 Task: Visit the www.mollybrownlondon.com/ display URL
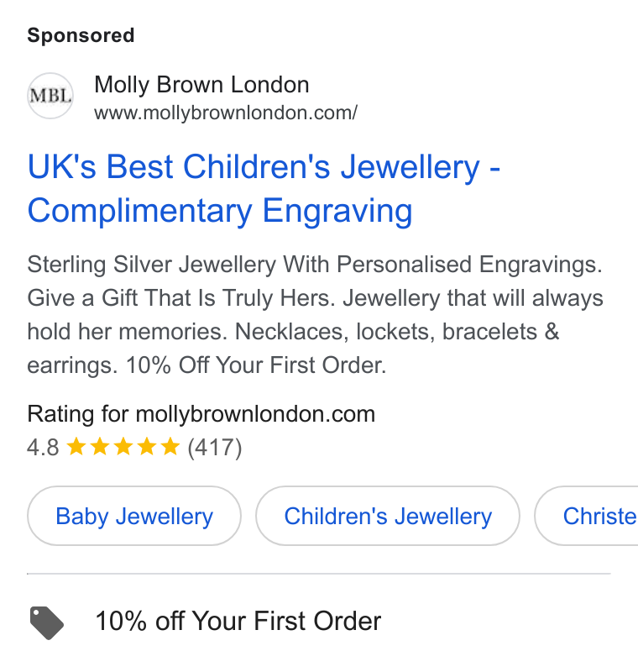tap(226, 113)
